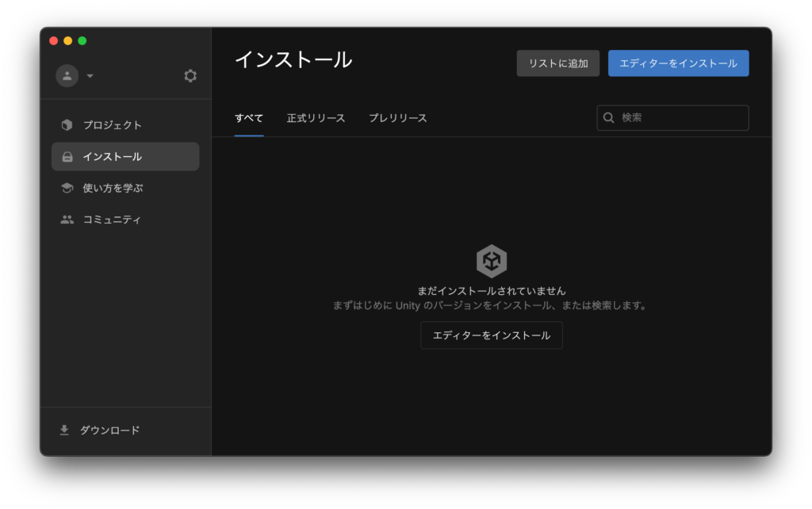This screenshot has height=509, width=812.
Task: Click the blue エディターをインストール button
Action: point(679,63)
